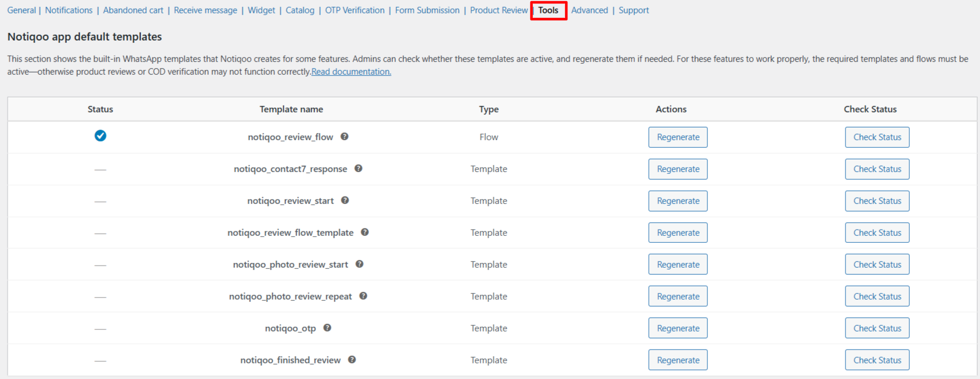Go to the Receive message tab

pos(205,10)
